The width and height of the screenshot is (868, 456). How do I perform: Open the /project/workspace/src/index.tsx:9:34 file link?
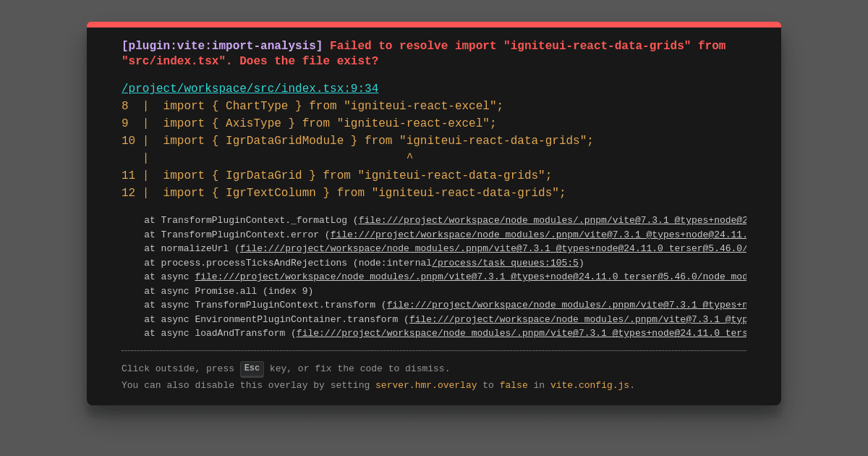[x=250, y=89]
